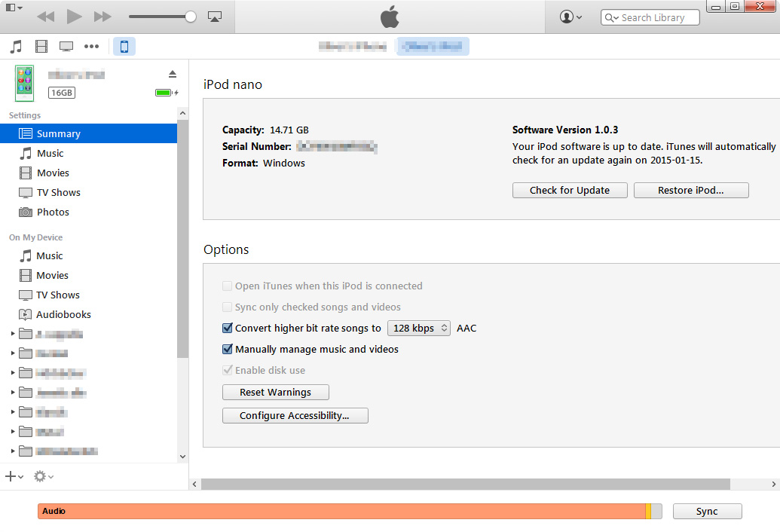Click the battery charging indicator
The width and height of the screenshot is (780, 532).
pos(167,93)
